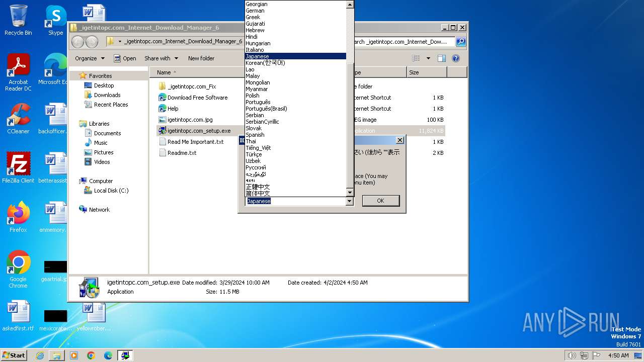Click the language combo box text field
Screen dimensions: 644x362
pyautogui.click(x=295, y=201)
